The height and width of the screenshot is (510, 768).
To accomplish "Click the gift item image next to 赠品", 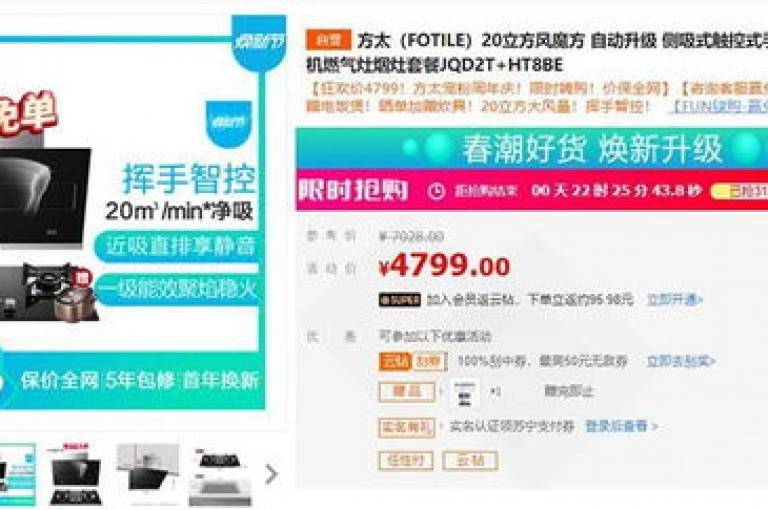I will (464, 393).
